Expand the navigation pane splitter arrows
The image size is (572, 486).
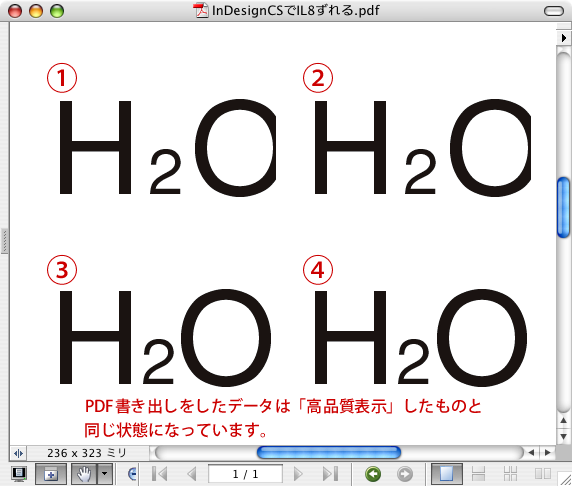click(x=18, y=453)
